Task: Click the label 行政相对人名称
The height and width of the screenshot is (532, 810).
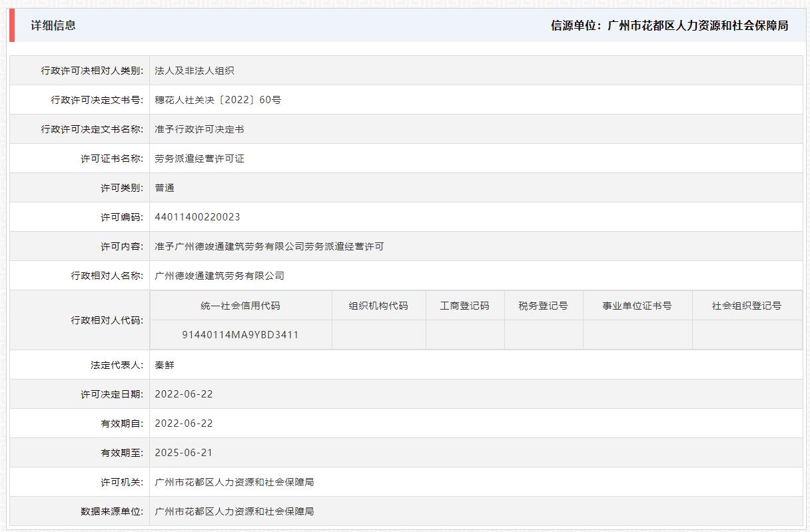Action: point(107,276)
